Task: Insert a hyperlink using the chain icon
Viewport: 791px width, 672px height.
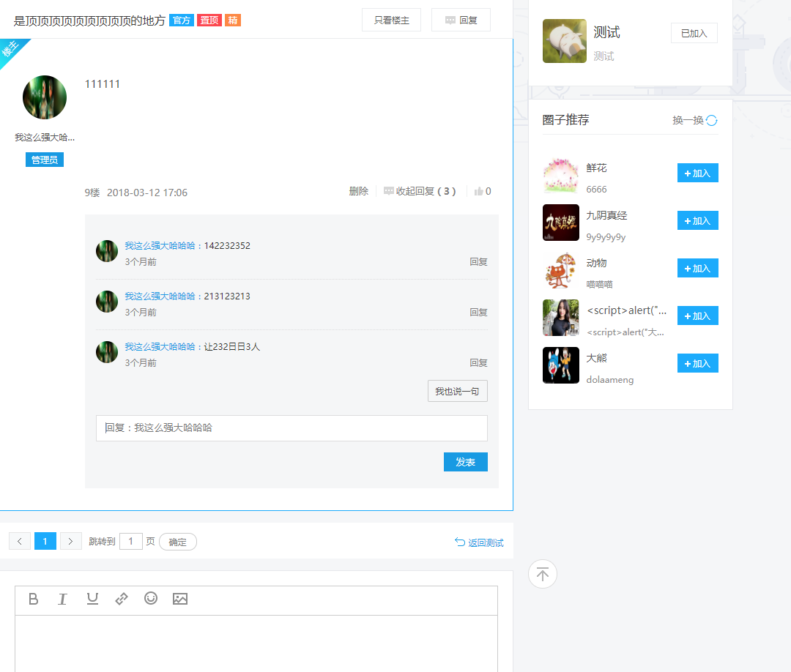Action: [122, 599]
